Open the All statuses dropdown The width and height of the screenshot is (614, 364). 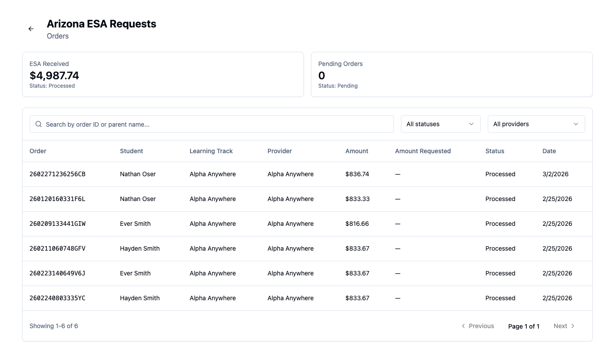coord(440,124)
